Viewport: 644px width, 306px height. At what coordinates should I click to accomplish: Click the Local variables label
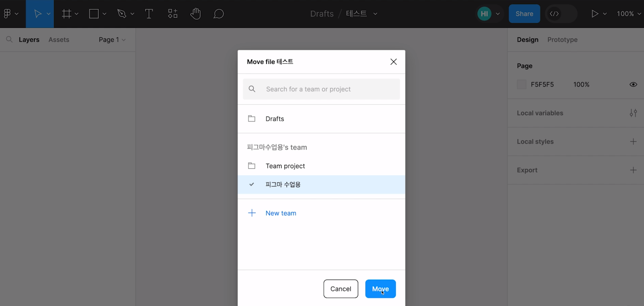540,113
